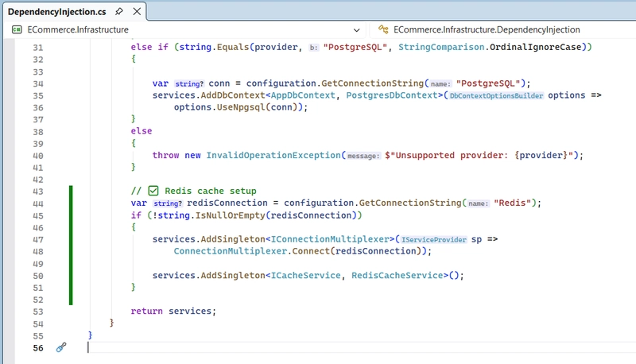The height and width of the screenshot is (364, 636).
Task: Click "return services;" statement
Action: coord(173,311)
